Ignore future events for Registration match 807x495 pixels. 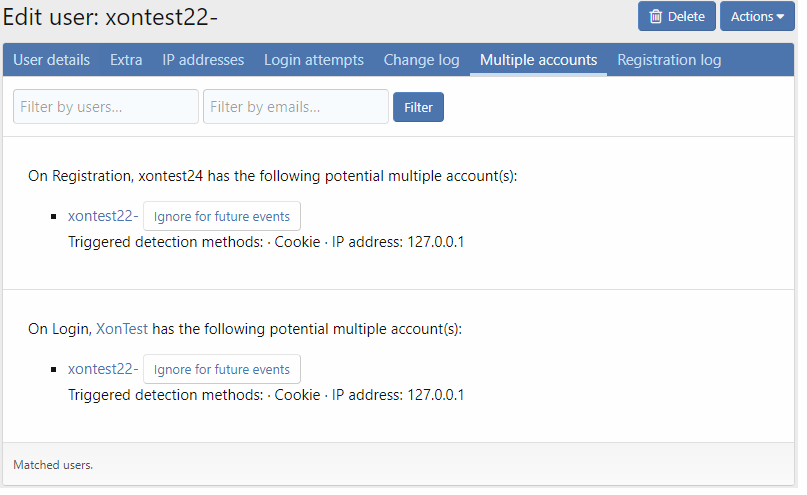tap(222, 216)
